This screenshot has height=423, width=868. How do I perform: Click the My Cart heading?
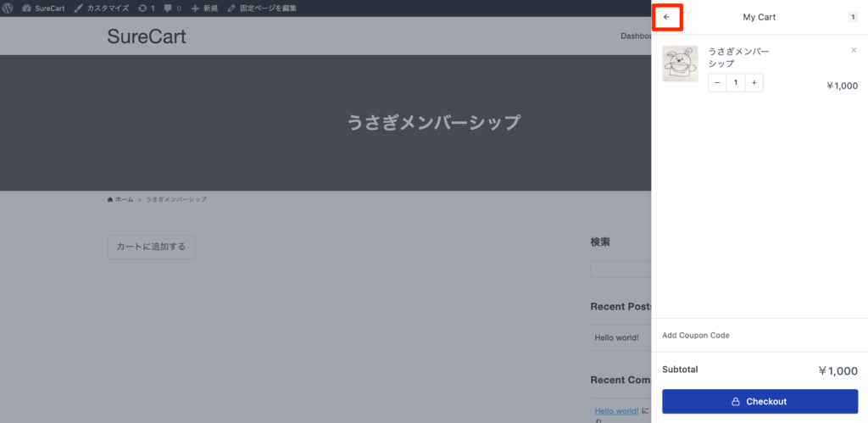click(759, 17)
